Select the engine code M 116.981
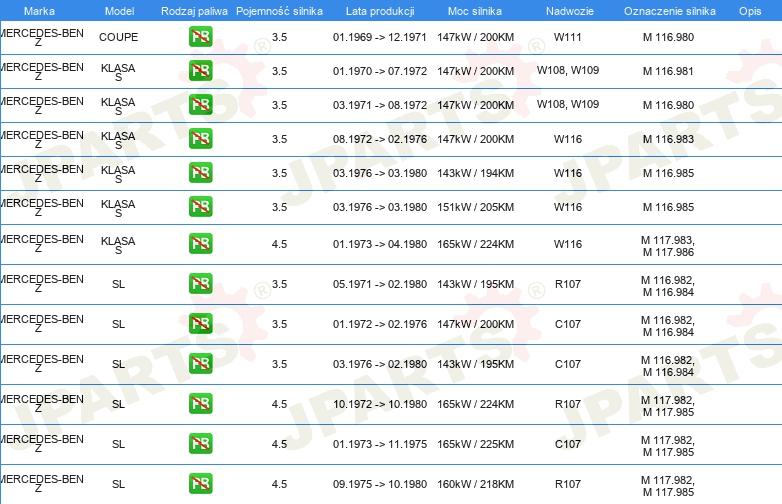 668,71
